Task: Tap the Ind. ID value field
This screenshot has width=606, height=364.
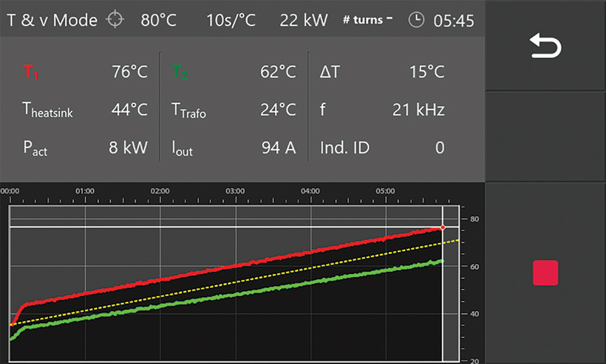Action: click(439, 147)
